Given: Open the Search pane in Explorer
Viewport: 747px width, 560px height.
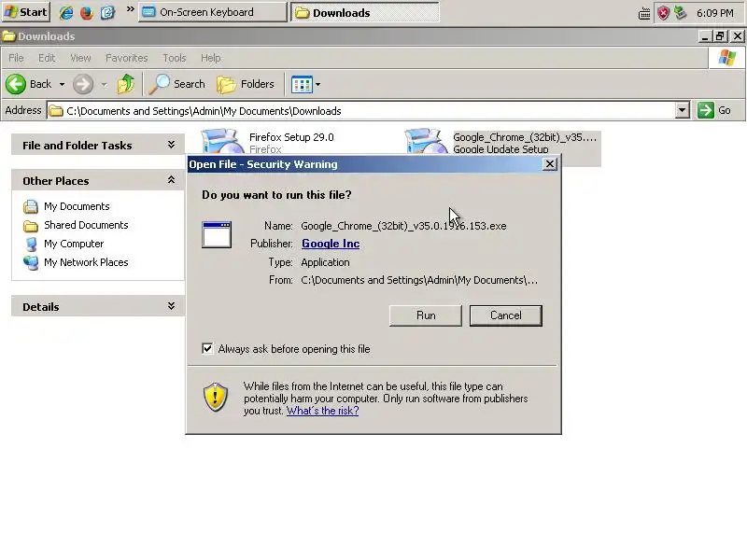Looking at the screenshot, I should [176, 84].
